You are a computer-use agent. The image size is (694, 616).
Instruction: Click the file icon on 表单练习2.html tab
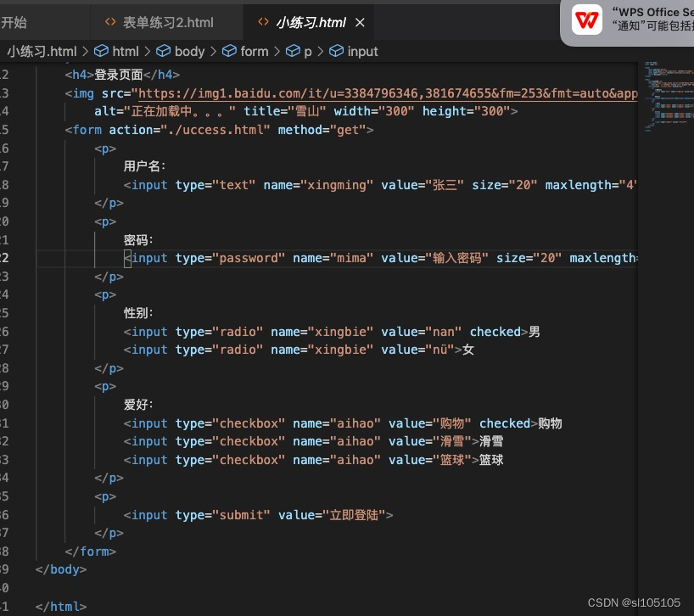110,22
